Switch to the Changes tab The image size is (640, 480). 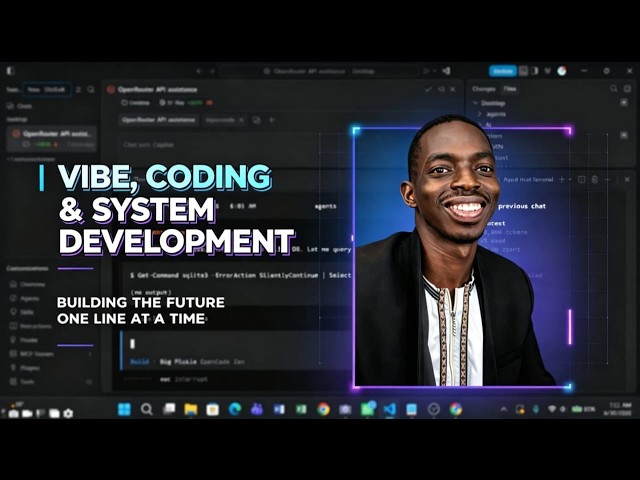(x=484, y=89)
